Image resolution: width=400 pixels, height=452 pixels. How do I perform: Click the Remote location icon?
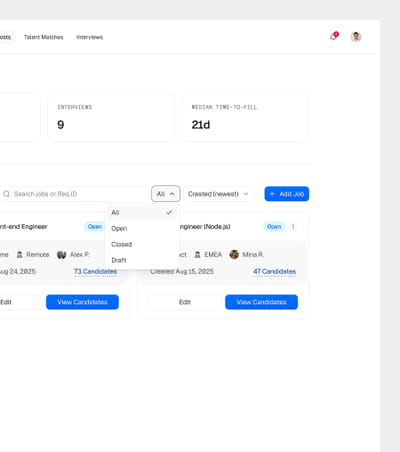(20, 255)
